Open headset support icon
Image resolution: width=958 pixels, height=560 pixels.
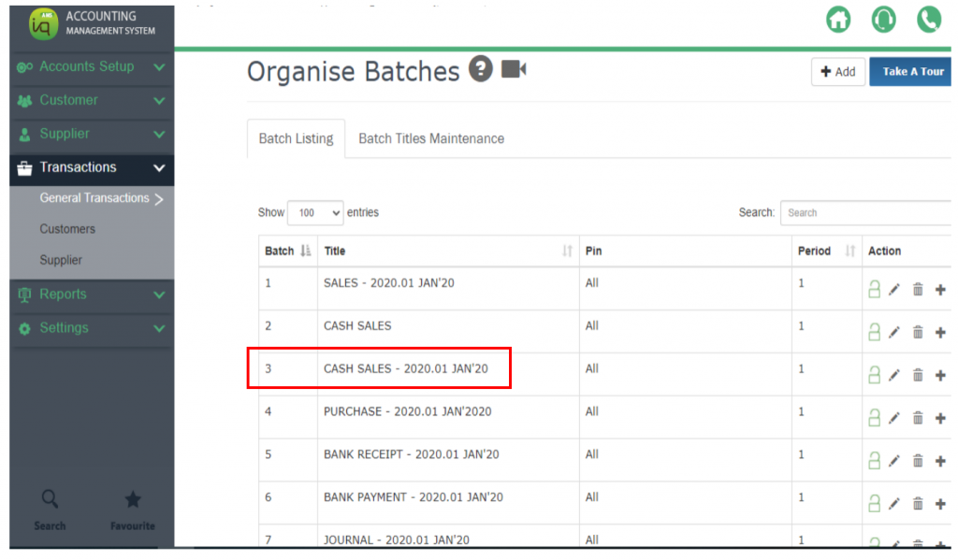[x=883, y=20]
